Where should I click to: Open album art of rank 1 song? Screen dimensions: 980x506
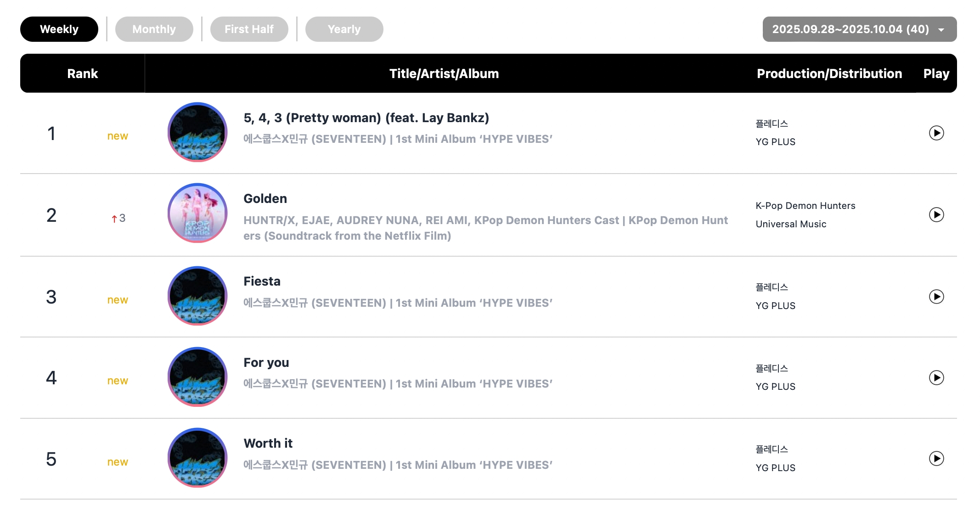pos(197,132)
